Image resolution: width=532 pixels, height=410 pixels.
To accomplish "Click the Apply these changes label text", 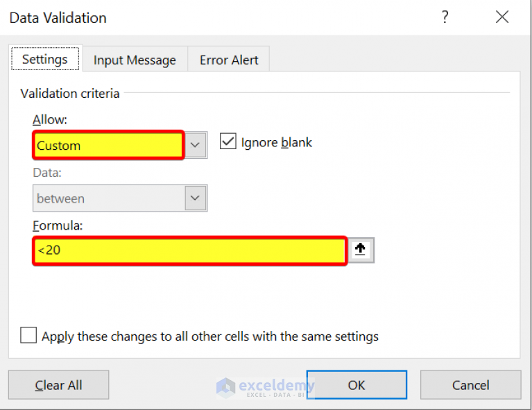I will pyautogui.click(x=210, y=336).
